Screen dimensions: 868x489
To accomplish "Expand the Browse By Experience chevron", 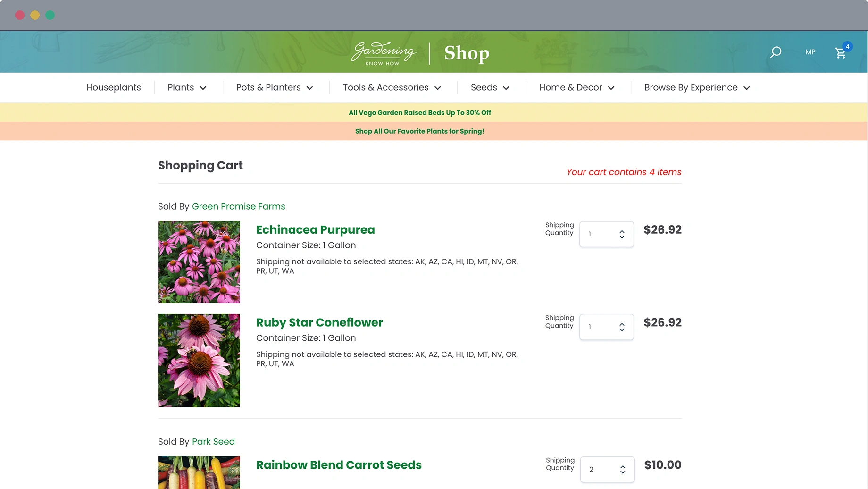I will coord(746,88).
